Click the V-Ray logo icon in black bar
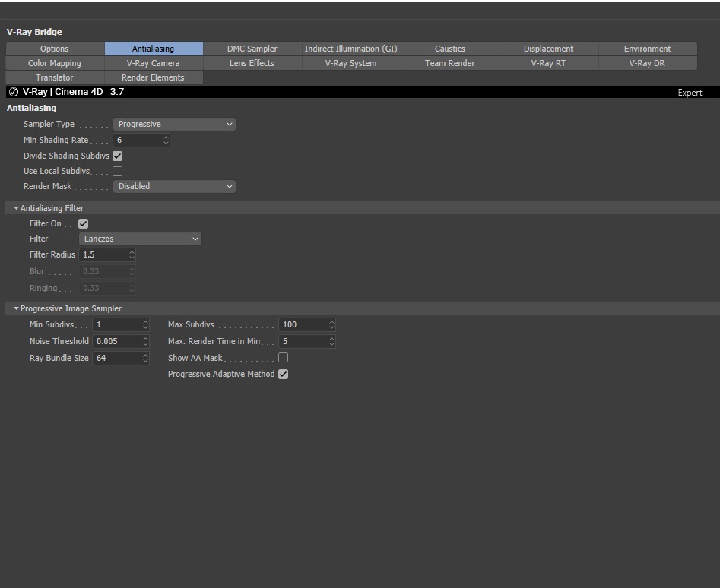Screen dimensions: 720x588 [x=14, y=92]
